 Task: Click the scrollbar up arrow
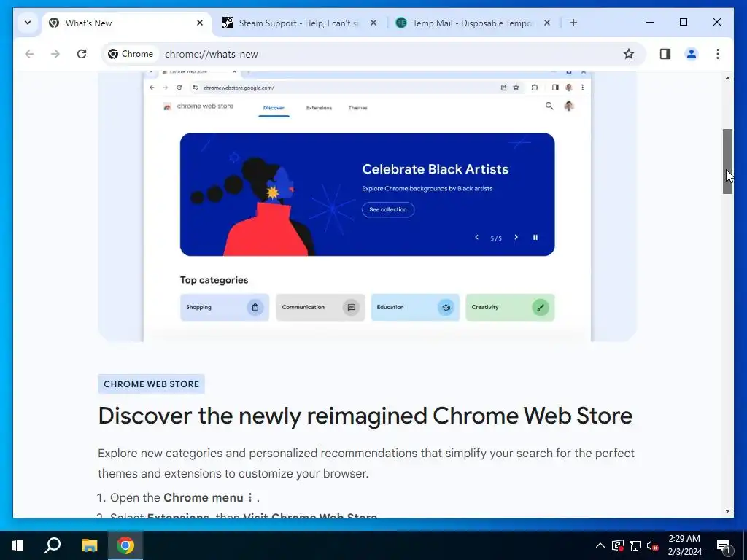(727, 78)
